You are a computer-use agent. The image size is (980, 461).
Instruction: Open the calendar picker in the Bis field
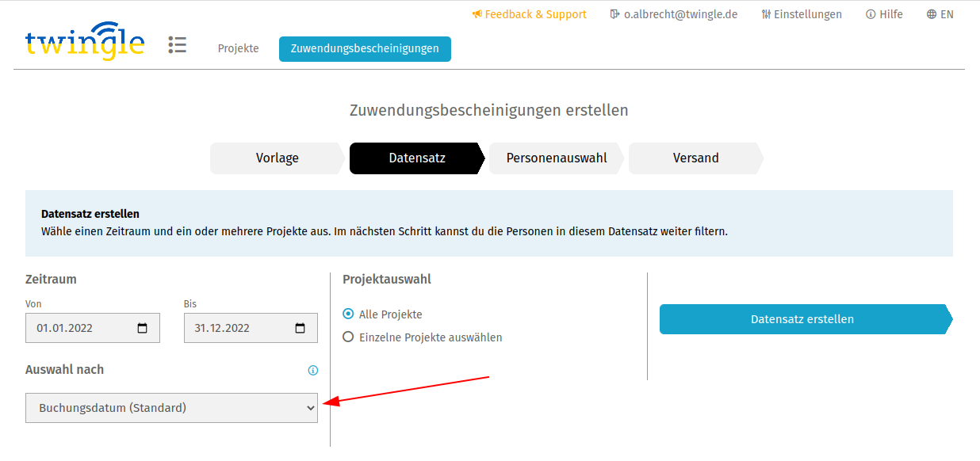[x=301, y=328]
